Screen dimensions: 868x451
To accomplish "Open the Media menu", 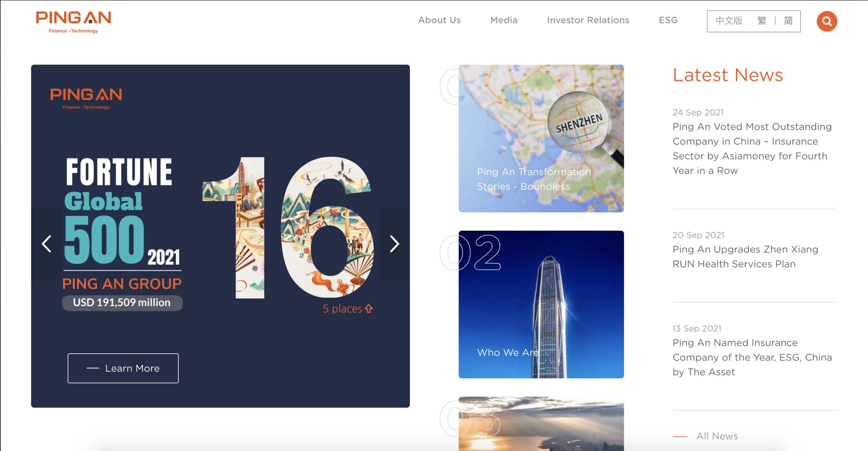I will 504,20.
